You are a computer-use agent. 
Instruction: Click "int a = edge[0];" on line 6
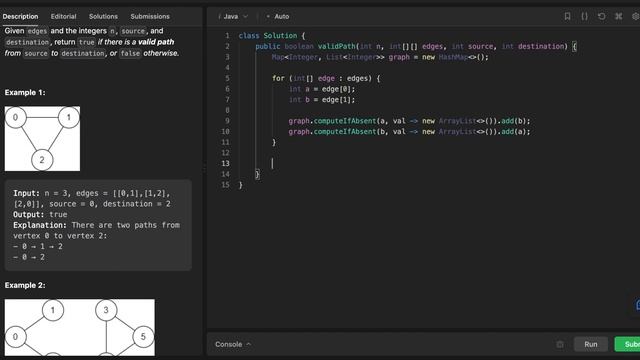coord(322,89)
